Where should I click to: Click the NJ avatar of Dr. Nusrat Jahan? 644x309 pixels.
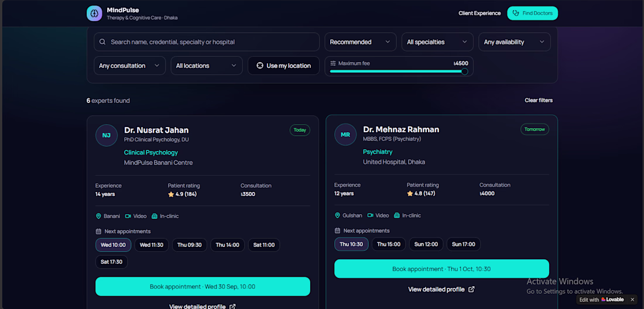pos(107,135)
